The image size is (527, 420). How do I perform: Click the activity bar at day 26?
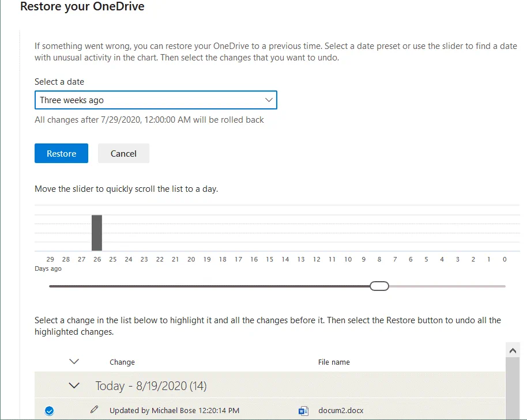click(97, 232)
